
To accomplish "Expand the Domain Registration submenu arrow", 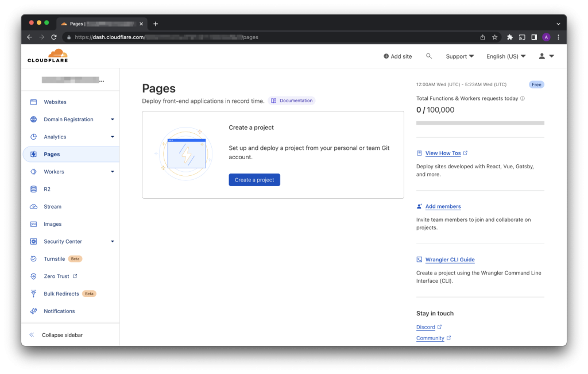I will click(x=113, y=119).
